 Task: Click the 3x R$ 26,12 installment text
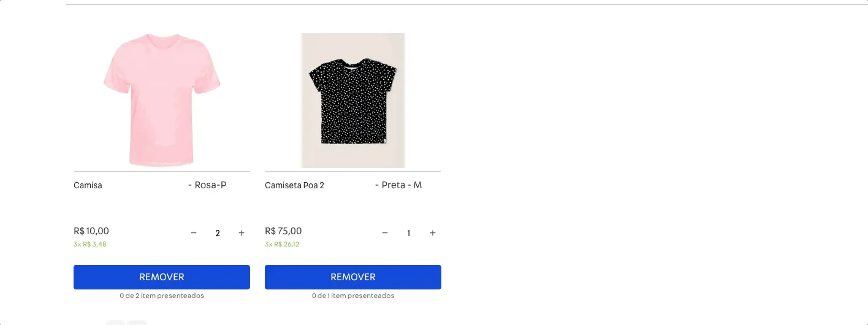click(x=282, y=244)
